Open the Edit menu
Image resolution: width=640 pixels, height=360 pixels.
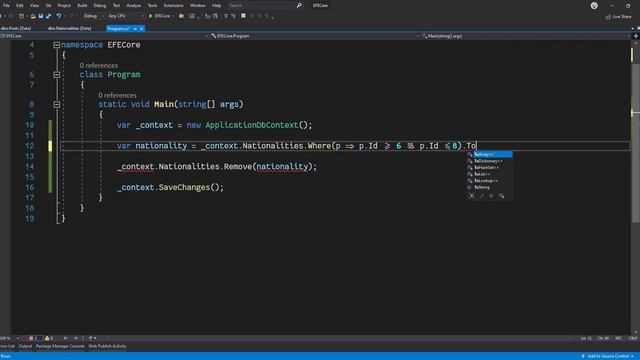pyautogui.click(x=20, y=5)
